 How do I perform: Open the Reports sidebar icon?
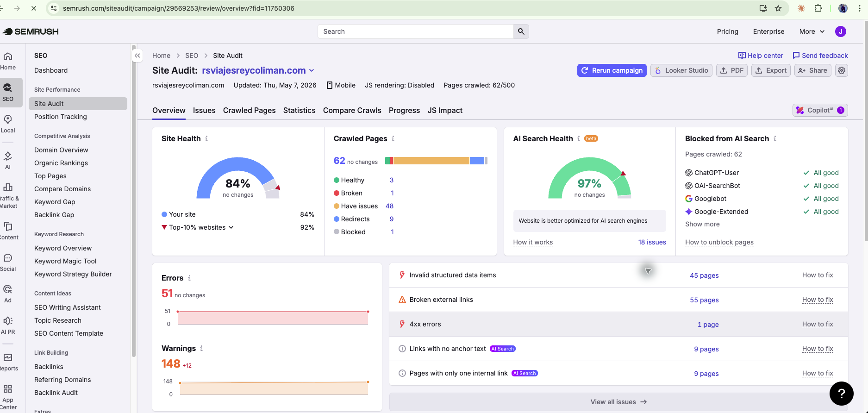(x=8, y=362)
